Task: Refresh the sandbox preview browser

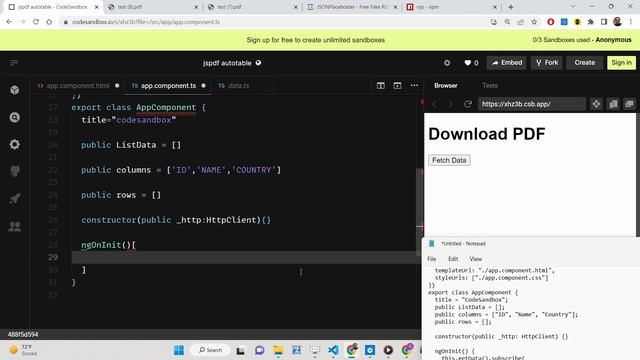Action: (x=468, y=104)
